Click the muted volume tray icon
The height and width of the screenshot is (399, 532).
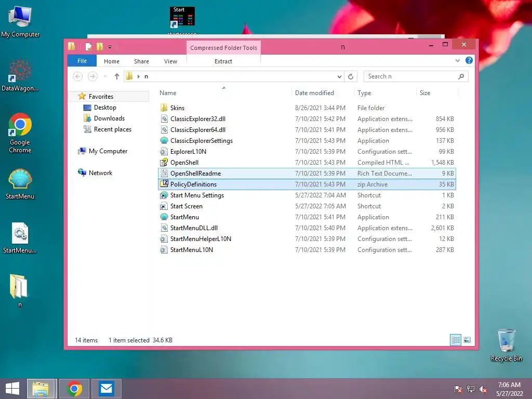(x=483, y=389)
